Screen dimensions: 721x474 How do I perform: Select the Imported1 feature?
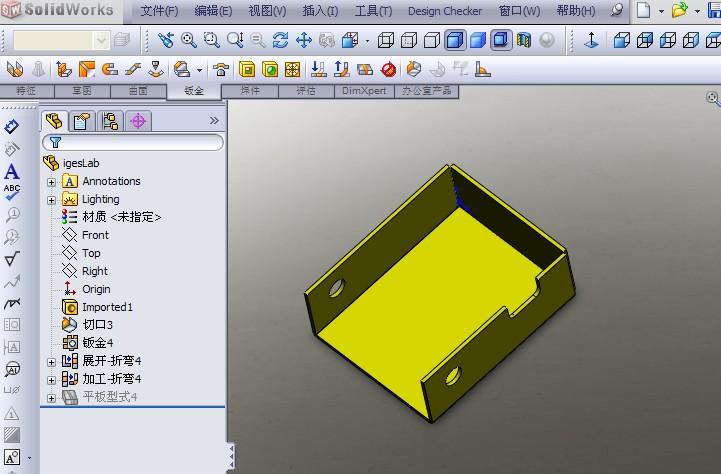point(97,307)
